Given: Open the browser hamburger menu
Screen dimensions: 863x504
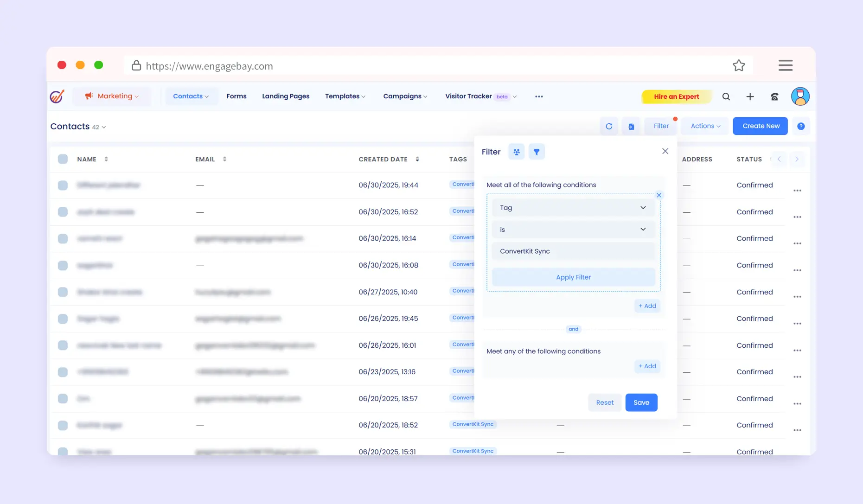Looking at the screenshot, I should point(786,65).
